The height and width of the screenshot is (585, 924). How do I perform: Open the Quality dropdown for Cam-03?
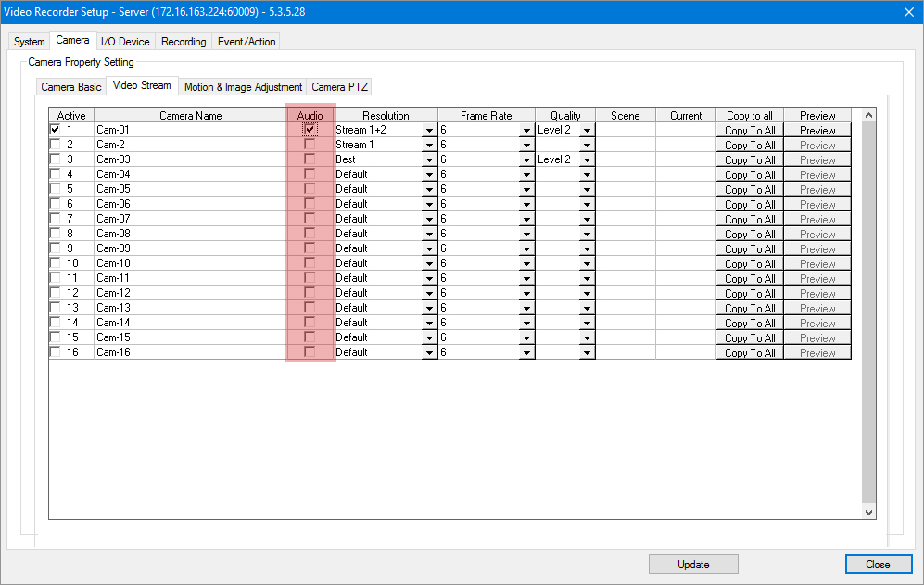586,160
